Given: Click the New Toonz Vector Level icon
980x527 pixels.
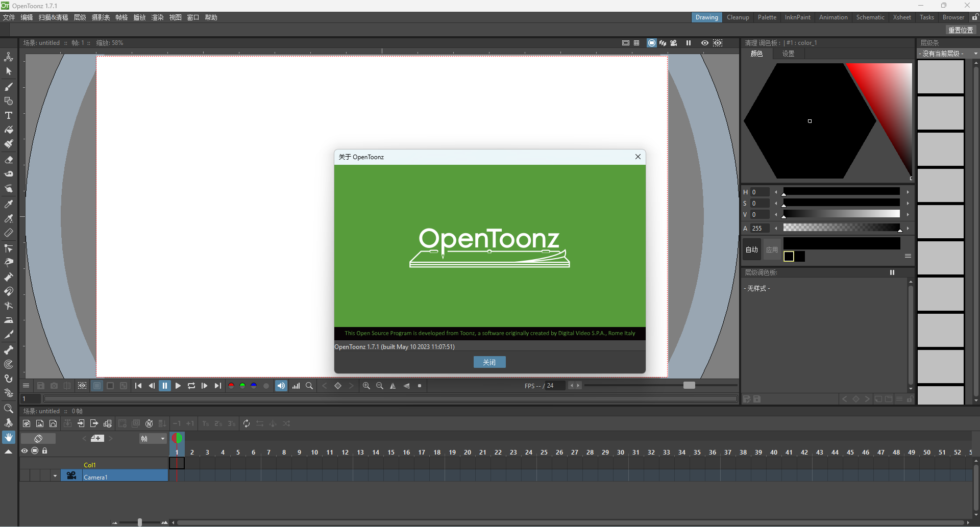Looking at the screenshot, I should (53, 423).
